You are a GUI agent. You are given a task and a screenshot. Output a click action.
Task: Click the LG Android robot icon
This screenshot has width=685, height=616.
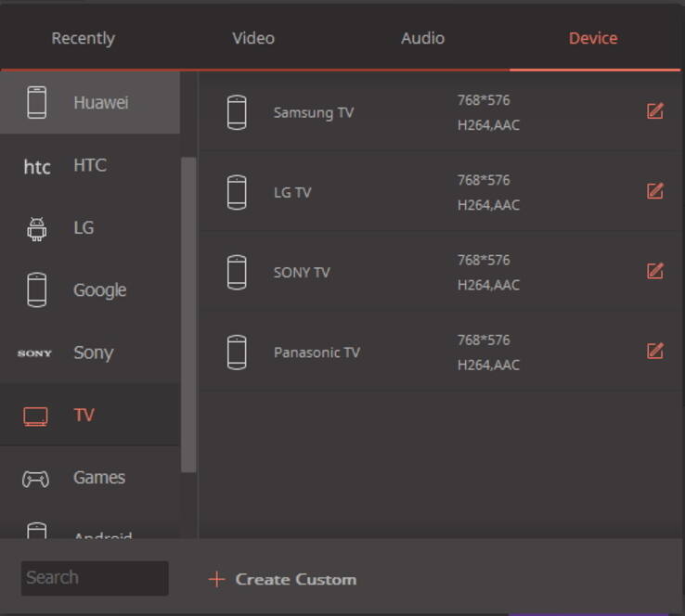pyautogui.click(x=37, y=229)
